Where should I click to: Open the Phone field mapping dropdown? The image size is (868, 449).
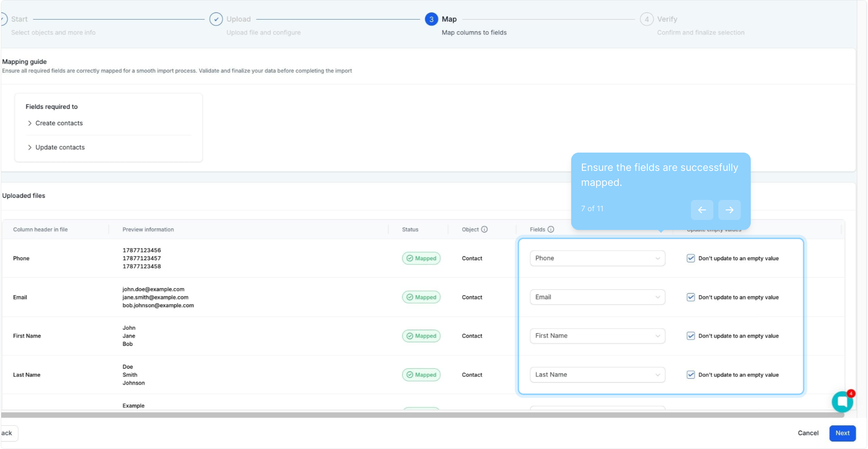point(597,258)
